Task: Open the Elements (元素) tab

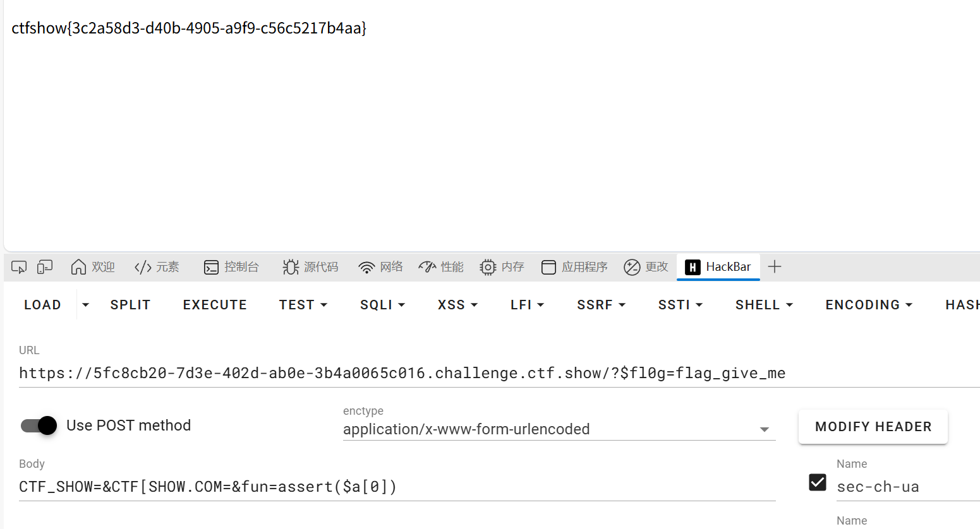Action: click(157, 267)
